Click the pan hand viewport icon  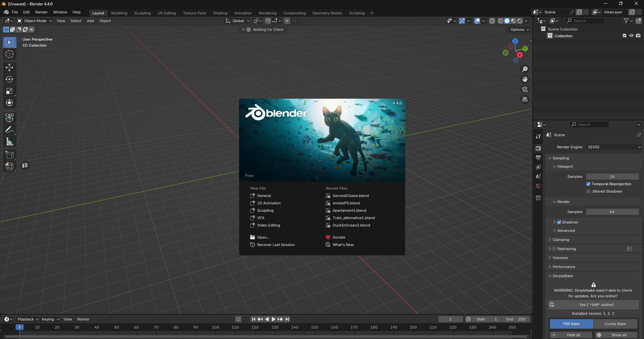(525, 79)
